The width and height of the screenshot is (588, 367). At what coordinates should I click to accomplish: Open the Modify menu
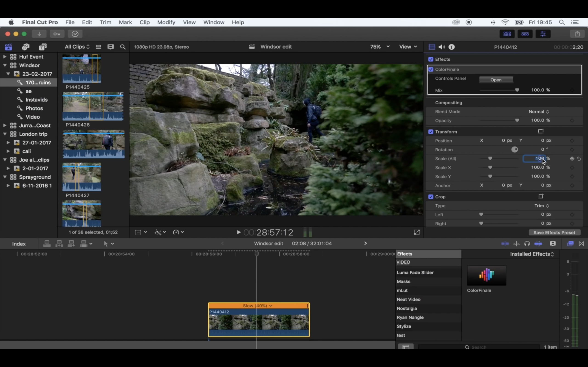[x=166, y=22]
